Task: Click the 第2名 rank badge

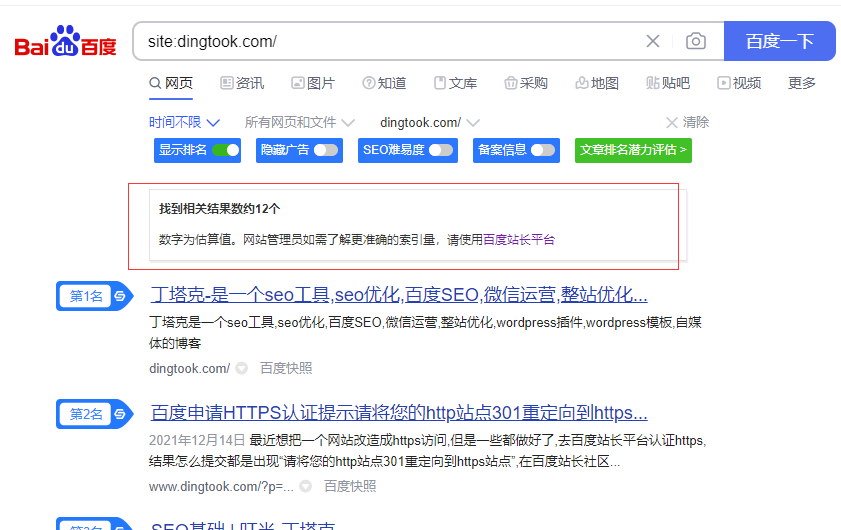Action: 94,414
